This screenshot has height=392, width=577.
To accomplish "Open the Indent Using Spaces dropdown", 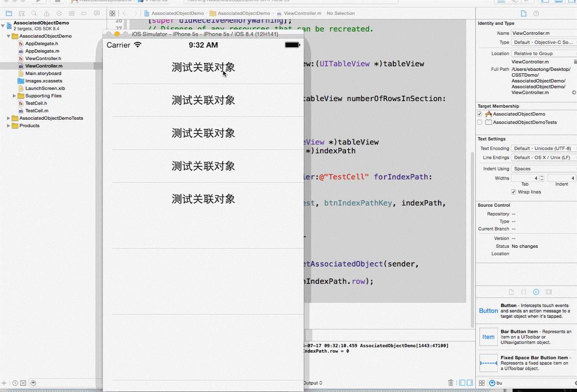I will 544,169.
